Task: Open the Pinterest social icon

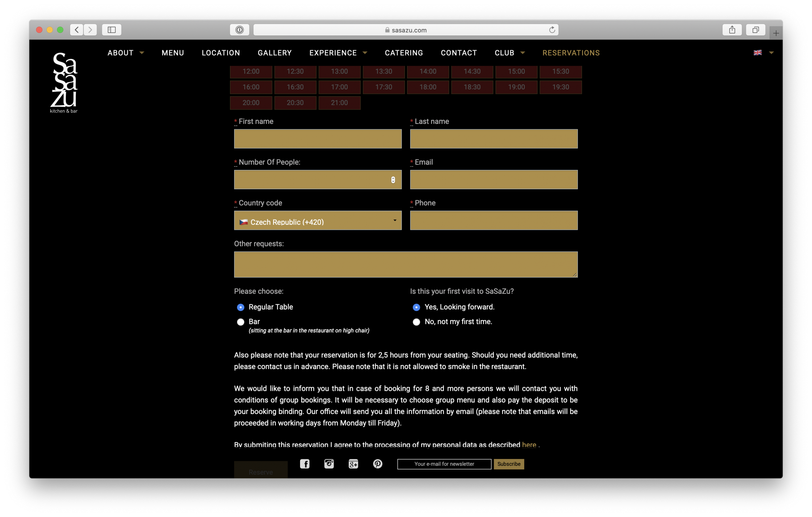Action: coord(377,464)
